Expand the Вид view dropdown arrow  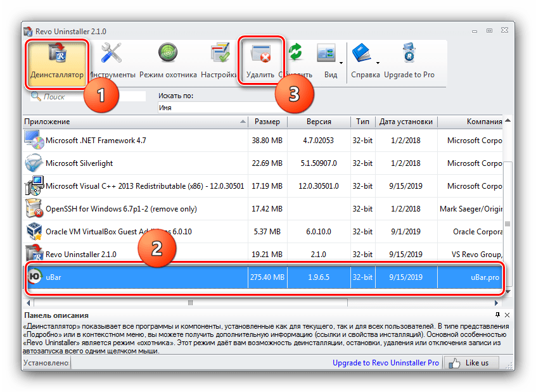(x=341, y=63)
